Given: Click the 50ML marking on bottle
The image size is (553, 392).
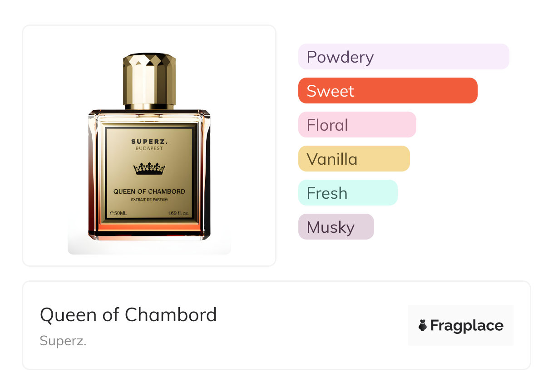Looking at the screenshot, I should pyautogui.click(x=118, y=213).
